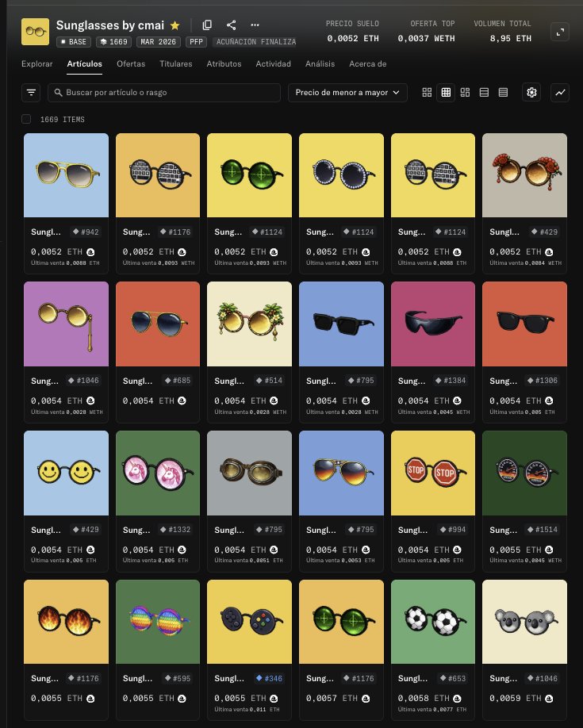Focus the Buscar por artículo o rasgo search field

point(164,93)
